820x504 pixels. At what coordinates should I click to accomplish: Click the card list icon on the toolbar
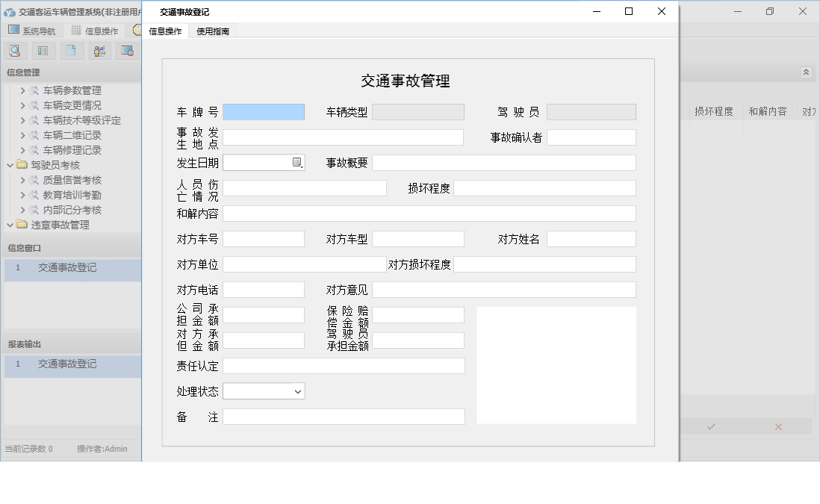(x=43, y=50)
